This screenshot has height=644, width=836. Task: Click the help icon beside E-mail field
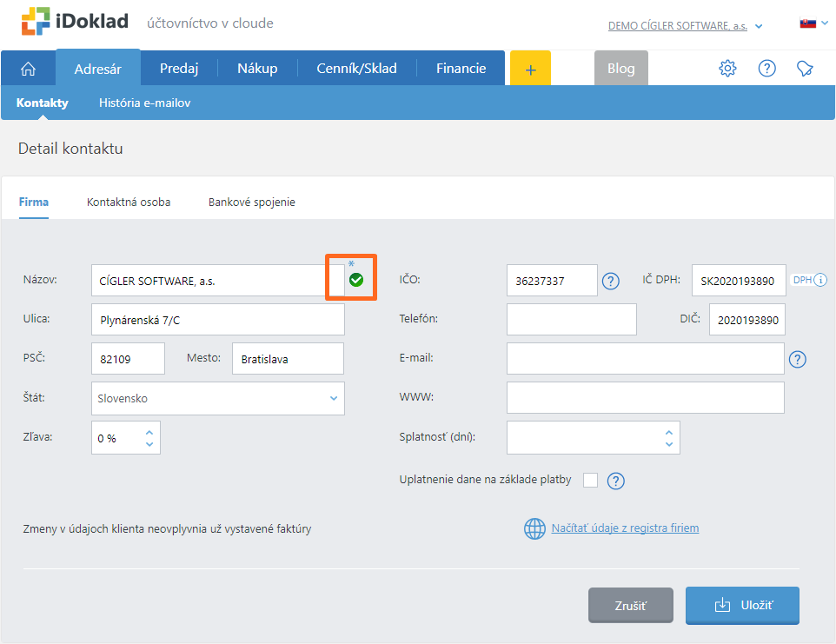(x=797, y=359)
